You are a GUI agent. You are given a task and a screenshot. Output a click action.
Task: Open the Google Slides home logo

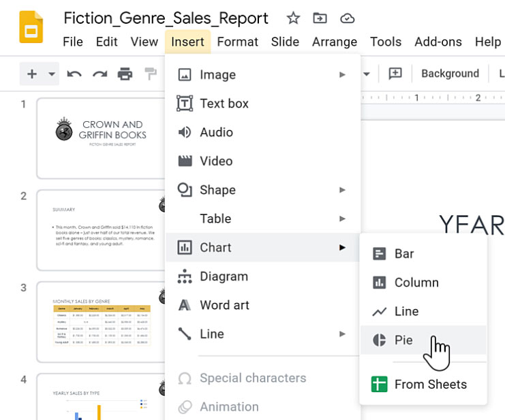click(x=31, y=28)
